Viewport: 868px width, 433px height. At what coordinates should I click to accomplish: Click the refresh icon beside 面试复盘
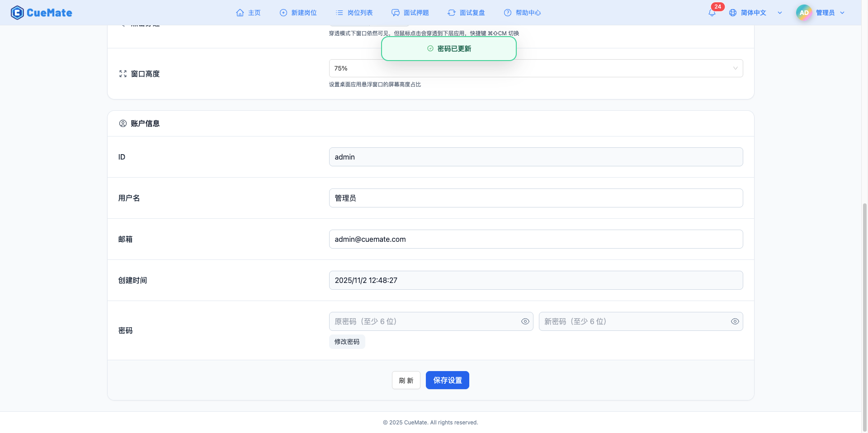coord(452,13)
